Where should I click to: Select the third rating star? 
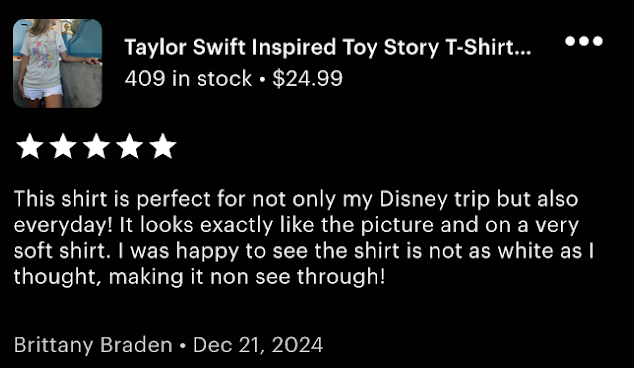tap(97, 146)
